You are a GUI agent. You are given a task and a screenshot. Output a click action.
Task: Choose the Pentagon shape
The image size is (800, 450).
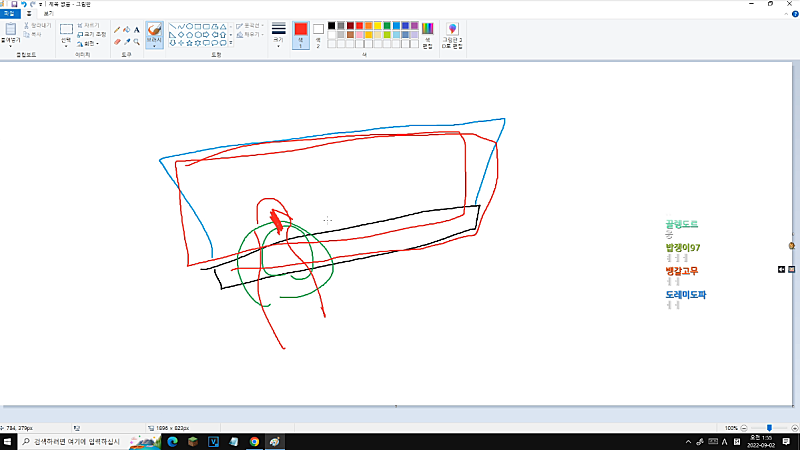click(x=189, y=35)
